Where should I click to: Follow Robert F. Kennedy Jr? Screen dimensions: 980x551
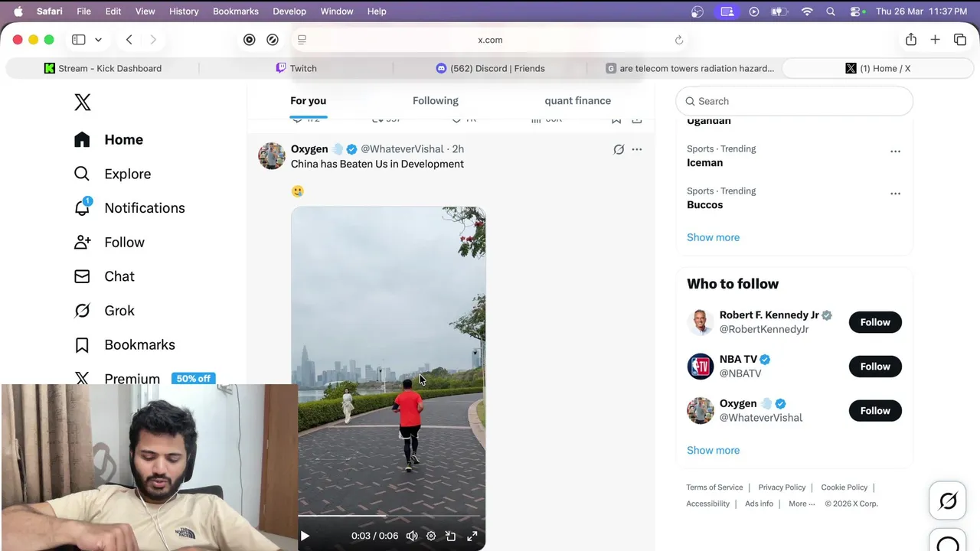[875, 322]
